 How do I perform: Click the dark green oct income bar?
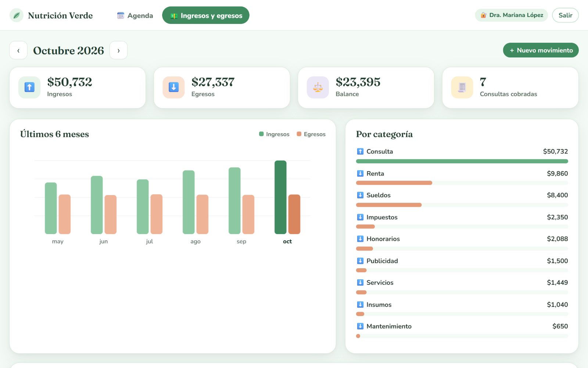280,197
